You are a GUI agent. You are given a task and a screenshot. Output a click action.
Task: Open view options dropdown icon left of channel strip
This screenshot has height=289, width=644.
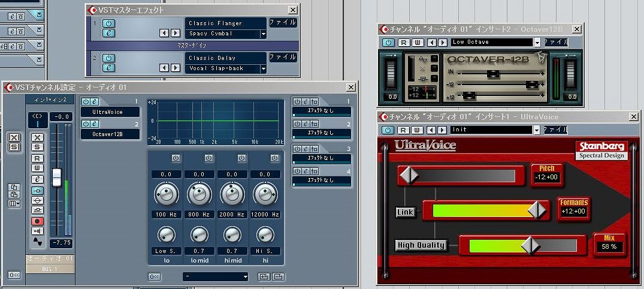(x=14, y=203)
